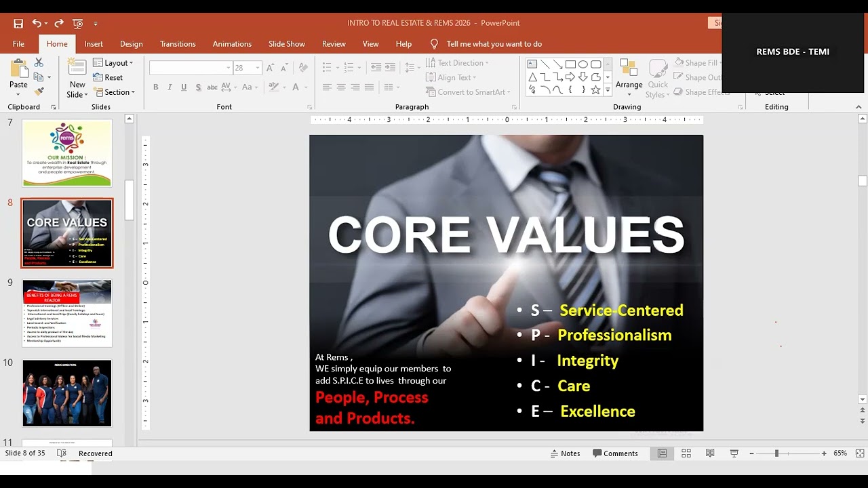Clear all formatting using the eraser icon
The height and width of the screenshot is (488, 868).
(303, 68)
